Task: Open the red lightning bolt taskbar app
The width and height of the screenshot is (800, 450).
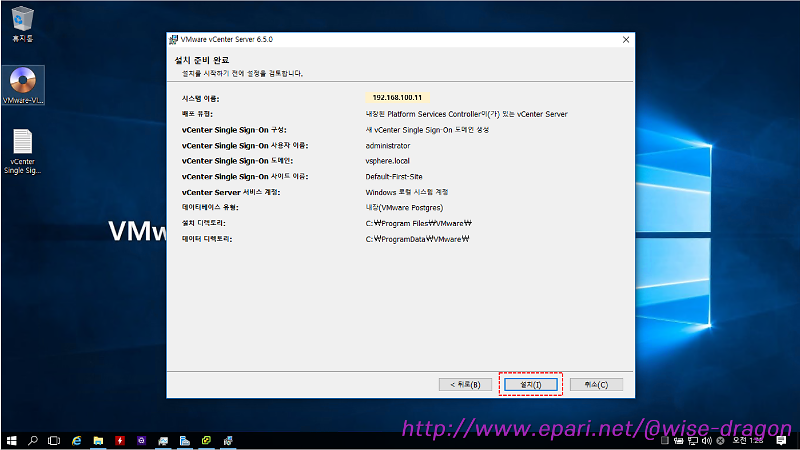Action: click(120, 441)
